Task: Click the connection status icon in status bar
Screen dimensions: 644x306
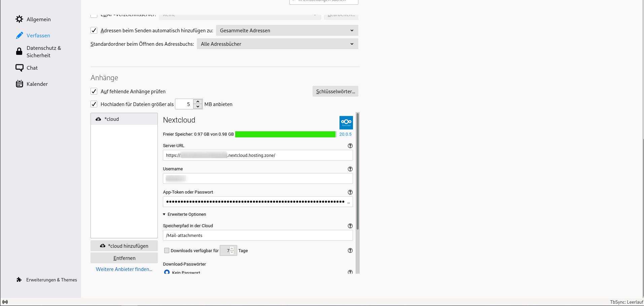Action: tap(5, 302)
